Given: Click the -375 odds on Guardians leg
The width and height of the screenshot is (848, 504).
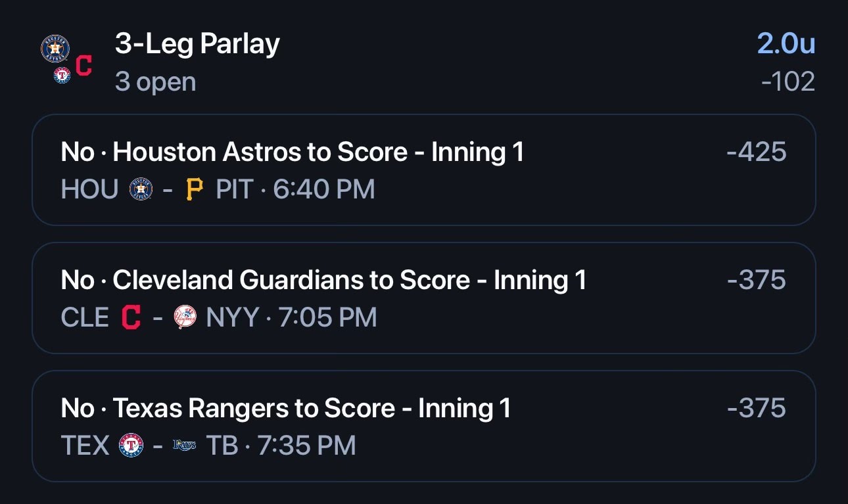Looking at the screenshot, I should 756,281.
